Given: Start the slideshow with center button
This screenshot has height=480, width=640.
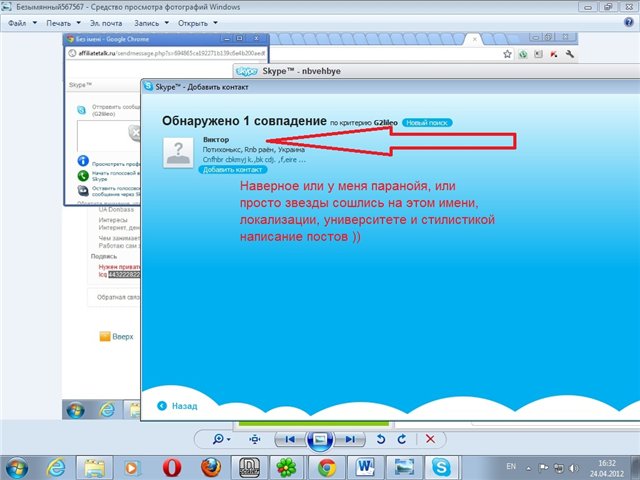Looking at the screenshot, I should pyautogui.click(x=319, y=439).
